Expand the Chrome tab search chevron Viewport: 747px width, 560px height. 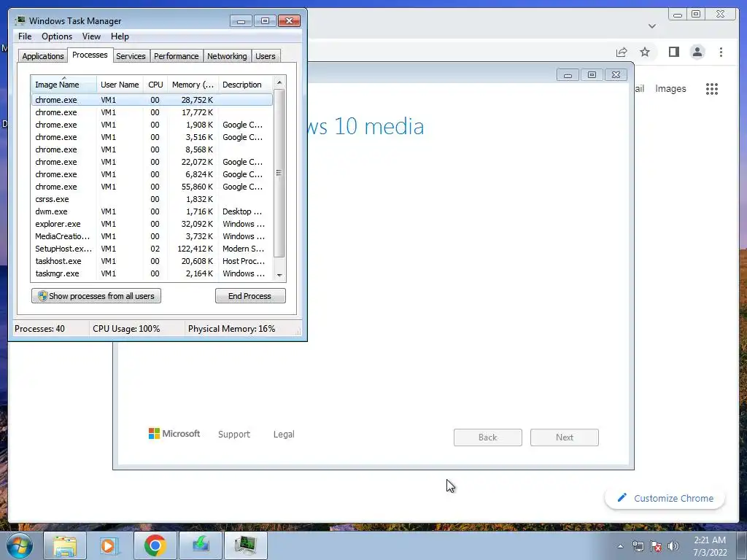652,26
